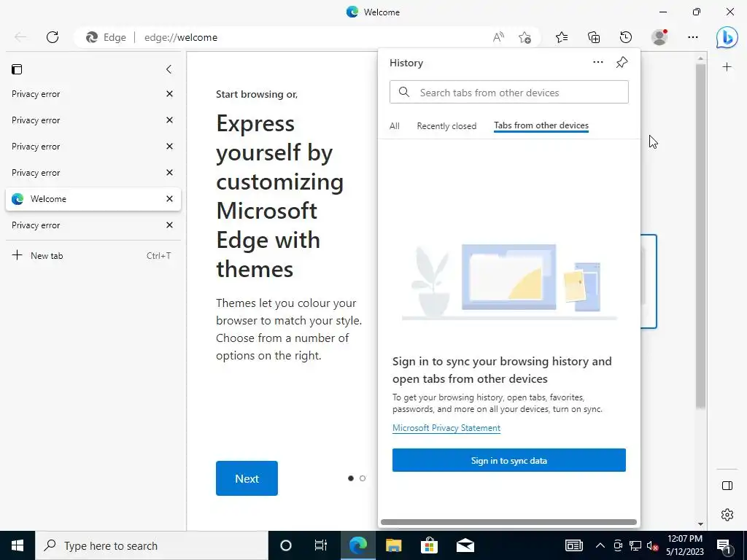Viewport: 747px width, 560px height.
Task: Switch to the first Privacy error tab
Action: coord(93,94)
